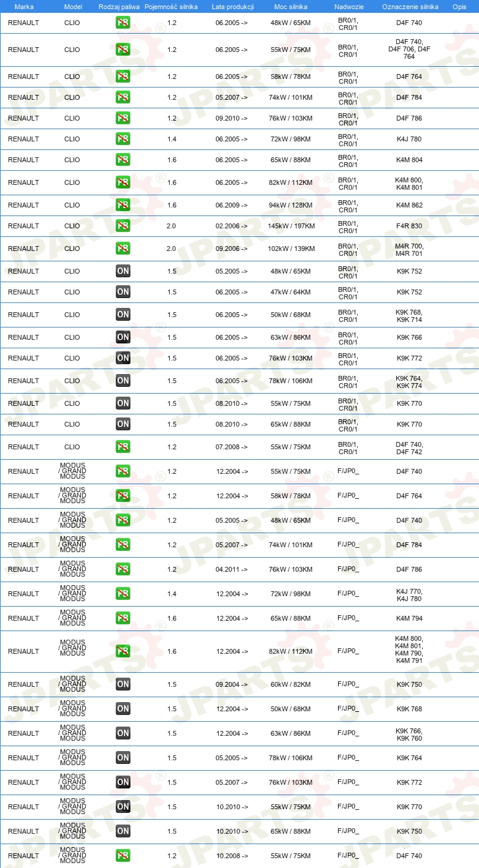
Task: Click the Pojemność silnika column header
Action: 171,7
